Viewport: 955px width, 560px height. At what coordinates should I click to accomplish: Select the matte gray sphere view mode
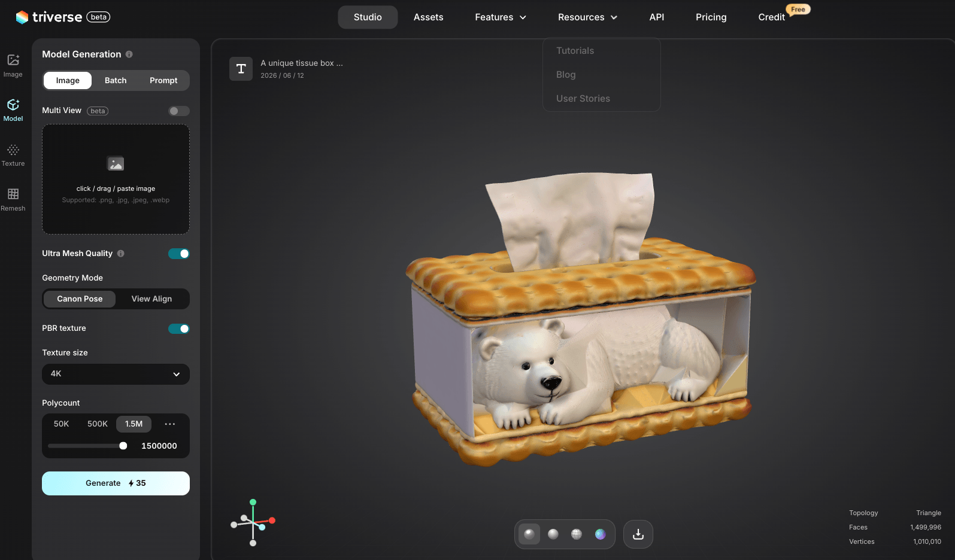coord(553,534)
